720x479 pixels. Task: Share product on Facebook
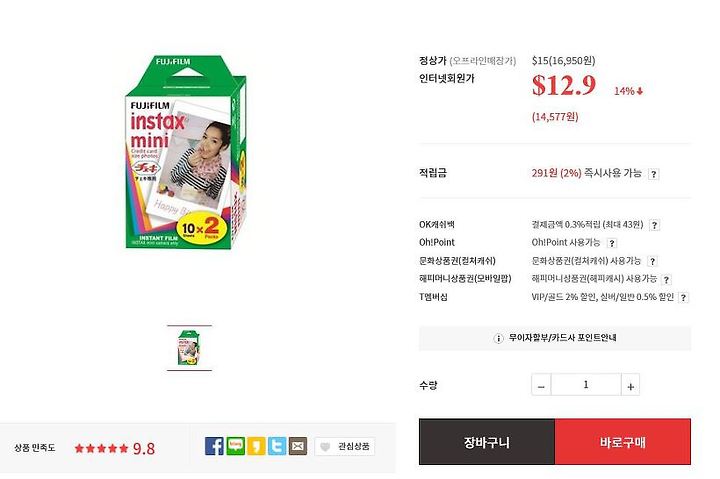(x=214, y=446)
